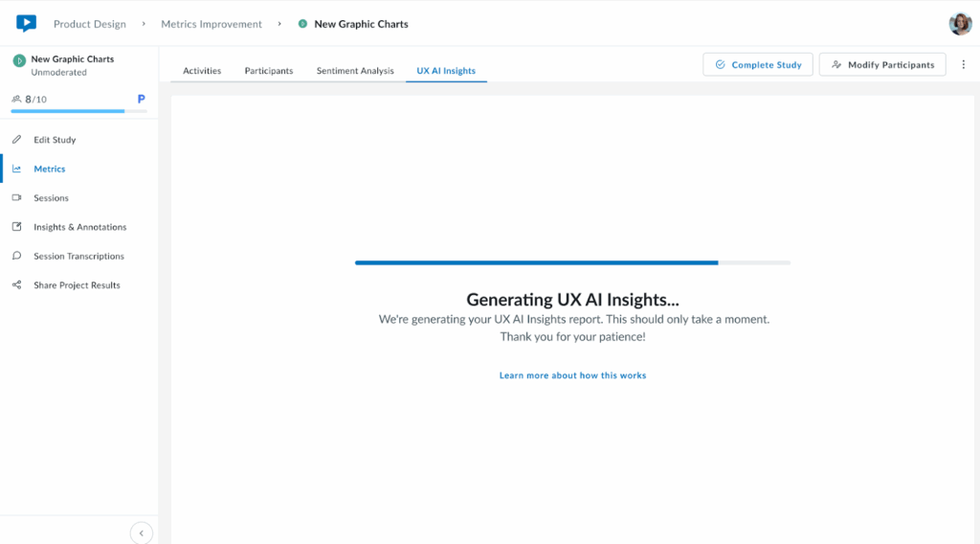Click the Thank you for your patience text
The height and width of the screenshot is (544, 980).
[x=572, y=336]
